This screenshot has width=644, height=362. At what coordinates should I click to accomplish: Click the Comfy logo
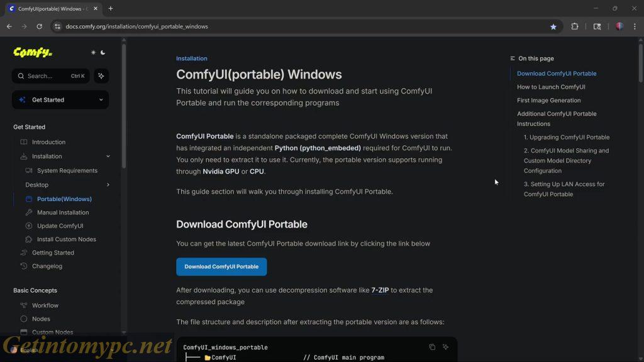[33, 53]
